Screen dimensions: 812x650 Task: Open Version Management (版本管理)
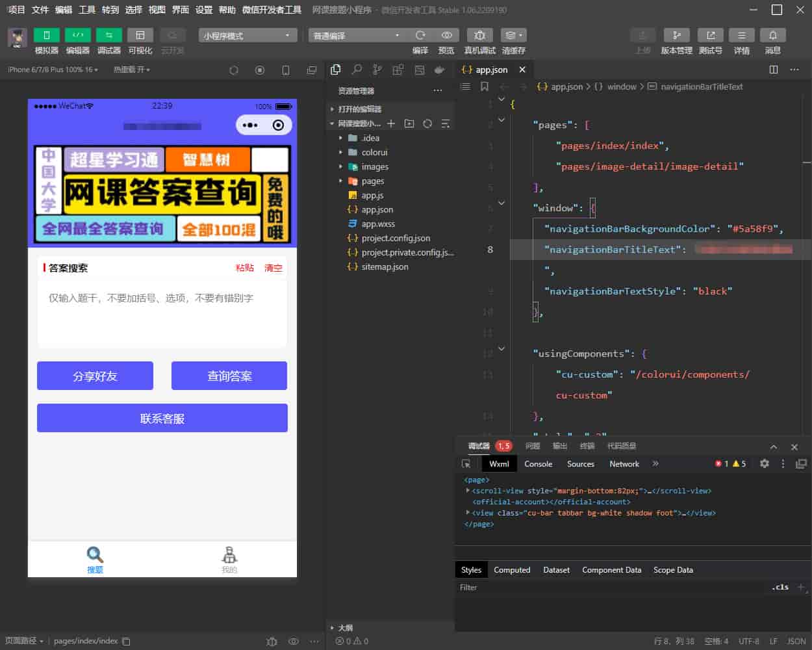point(676,36)
